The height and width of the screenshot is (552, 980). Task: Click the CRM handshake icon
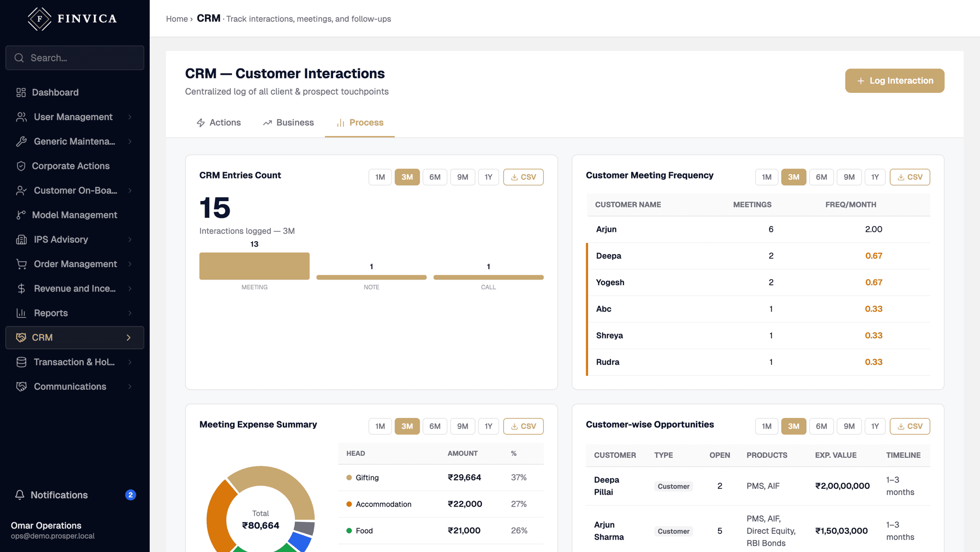21,338
